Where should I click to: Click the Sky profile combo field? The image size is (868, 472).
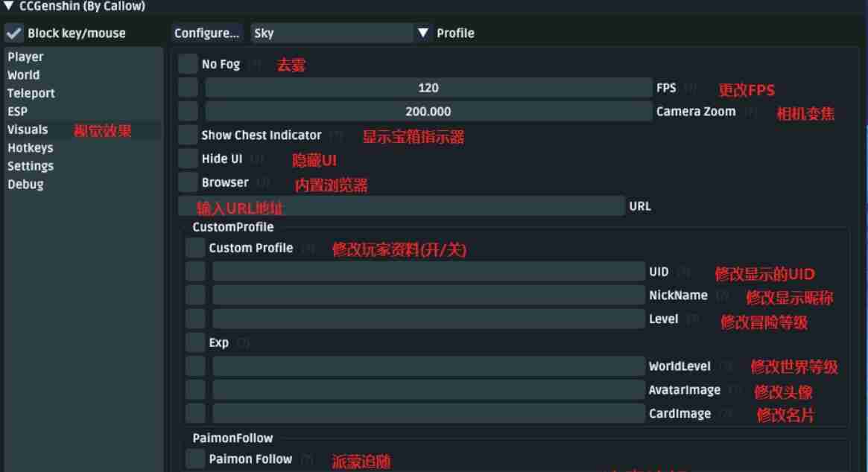coord(332,34)
